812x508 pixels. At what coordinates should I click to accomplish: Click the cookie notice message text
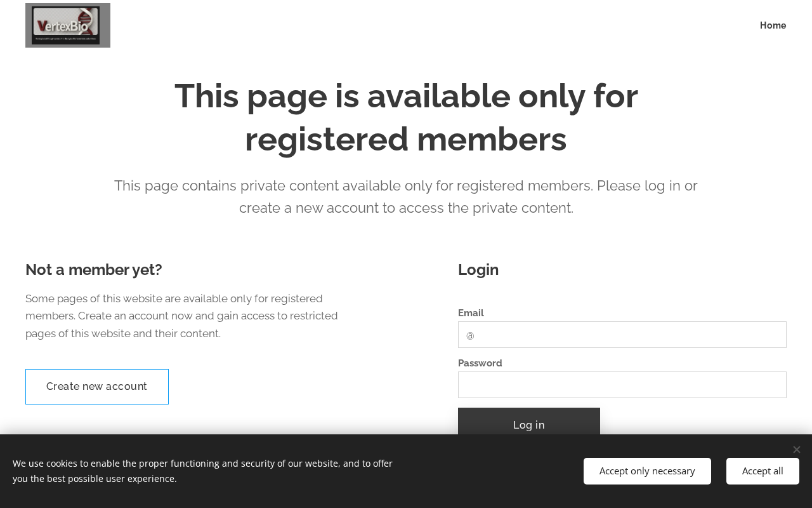[203, 471]
